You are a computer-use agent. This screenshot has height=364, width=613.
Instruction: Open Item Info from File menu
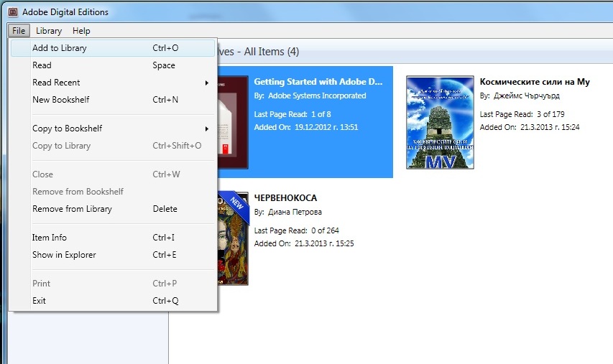(x=50, y=238)
